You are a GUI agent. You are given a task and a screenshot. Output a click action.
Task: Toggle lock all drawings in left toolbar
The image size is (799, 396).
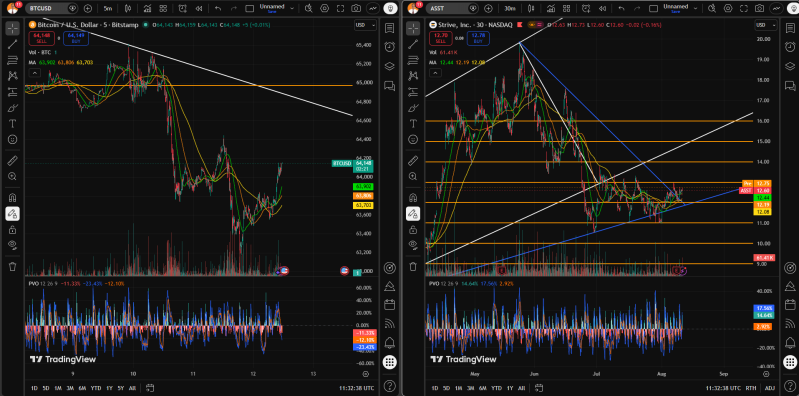click(x=12, y=230)
